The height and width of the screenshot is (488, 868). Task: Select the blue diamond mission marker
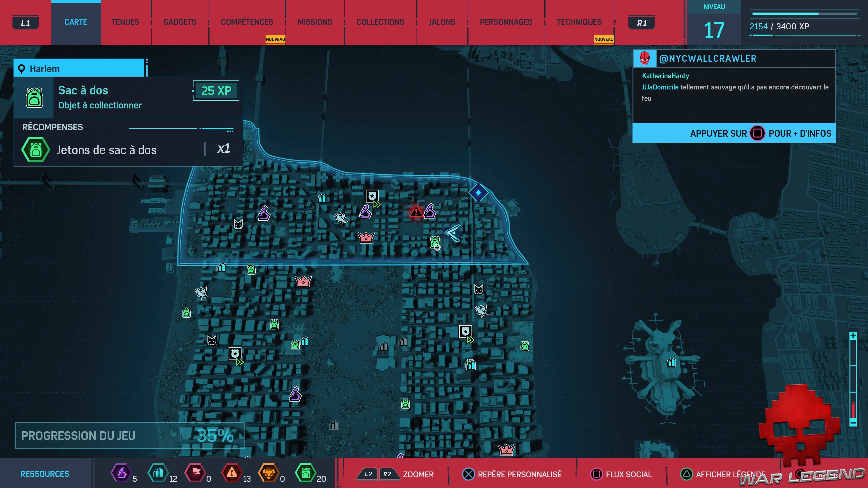tap(478, 193)
